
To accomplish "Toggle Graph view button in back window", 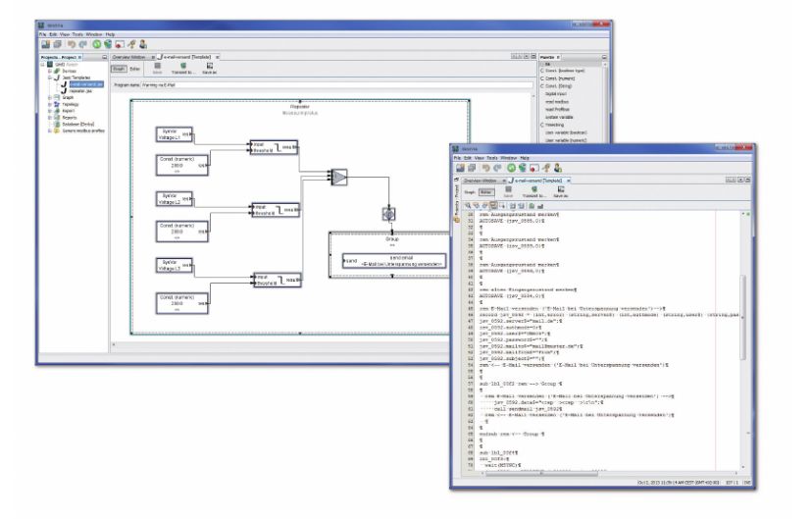I will point(118,71).
